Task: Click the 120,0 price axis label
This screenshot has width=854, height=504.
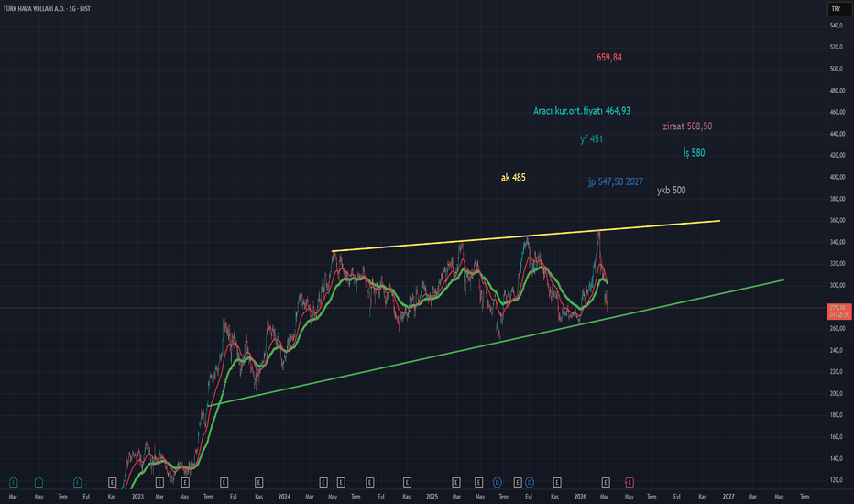Action: coord(838,480)
